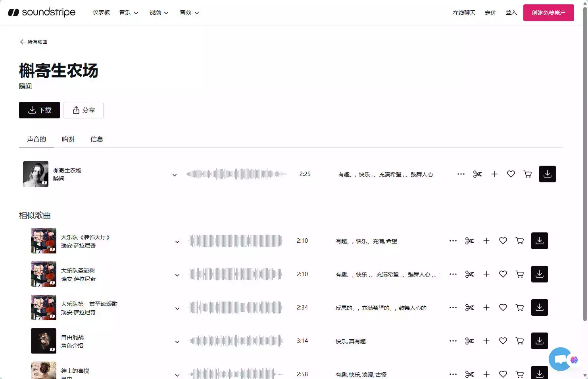Click the 大乐队第一首圣诞颂歌 song title
The height and width of the screenshot is (379, 588).
click(89, 304)
